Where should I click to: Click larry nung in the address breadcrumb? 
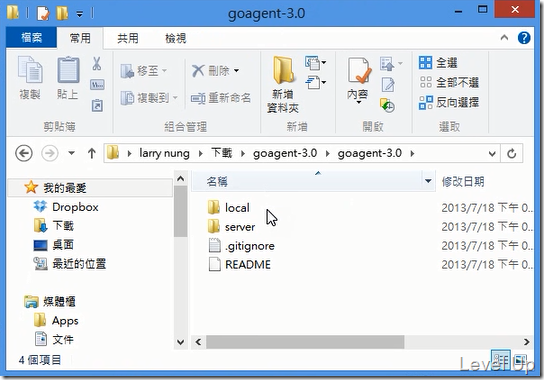[x=164, y=153]
